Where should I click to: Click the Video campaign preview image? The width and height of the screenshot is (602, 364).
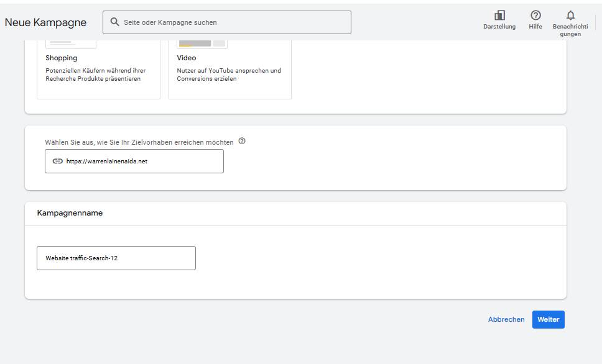[202, 44]
